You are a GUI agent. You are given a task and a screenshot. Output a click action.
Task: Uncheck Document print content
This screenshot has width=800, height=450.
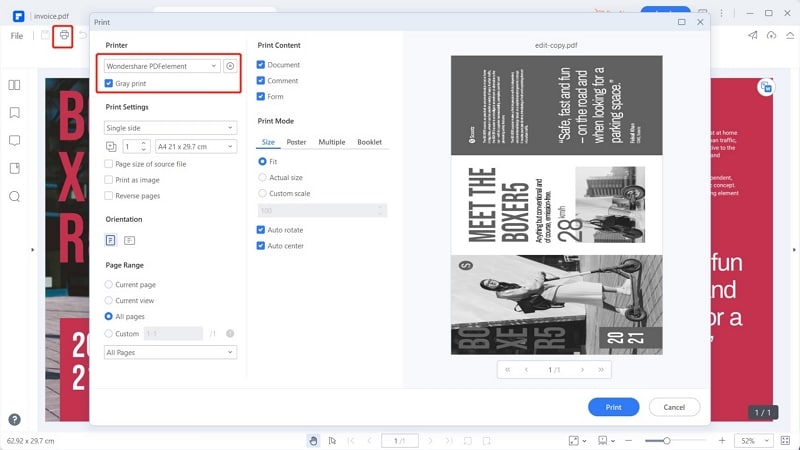click(x=261, y=65)
